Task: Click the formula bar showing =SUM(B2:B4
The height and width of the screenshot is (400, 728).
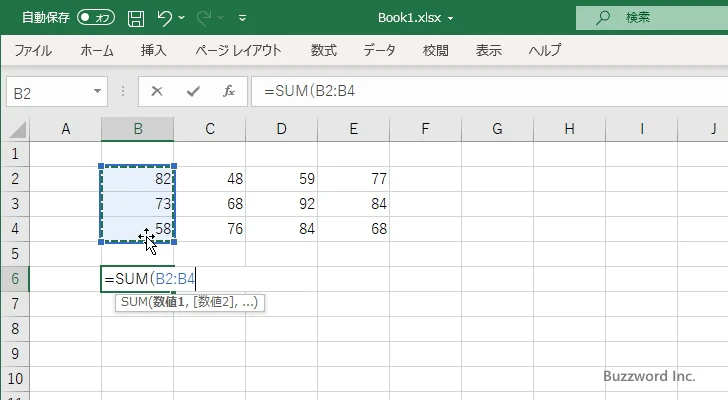Action: pyautogui.click(x=489, y=91)
